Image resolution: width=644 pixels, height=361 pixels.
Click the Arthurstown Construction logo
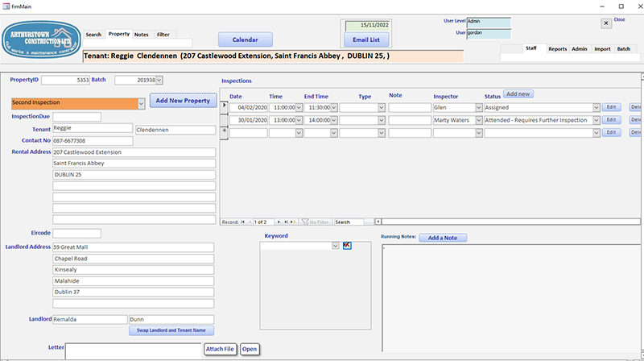click(x=41, y=39)
